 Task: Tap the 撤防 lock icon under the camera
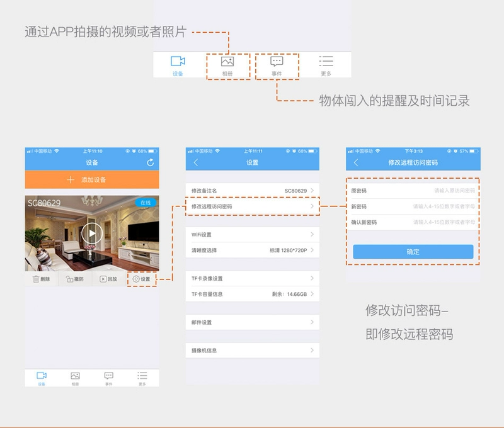(69, 279)
